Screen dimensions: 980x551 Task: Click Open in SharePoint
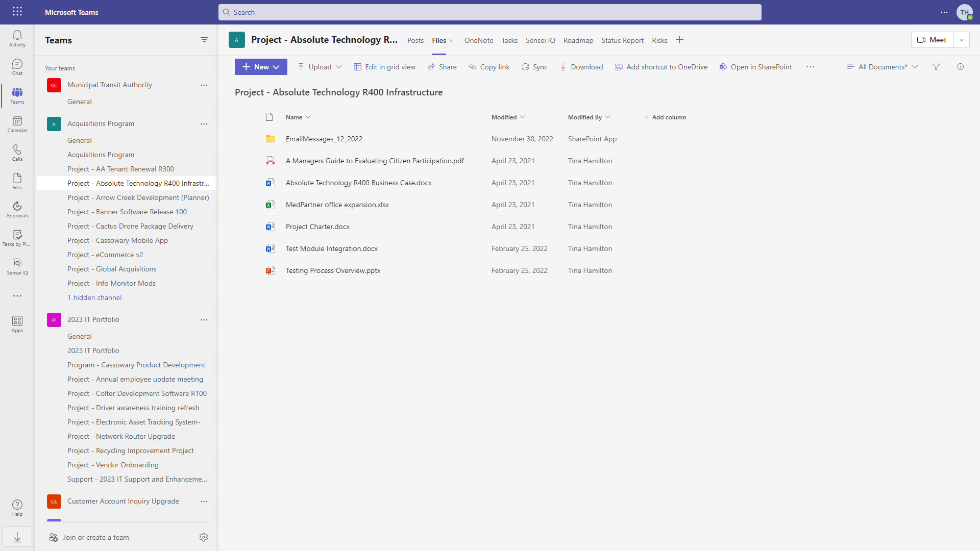(756, 67)
